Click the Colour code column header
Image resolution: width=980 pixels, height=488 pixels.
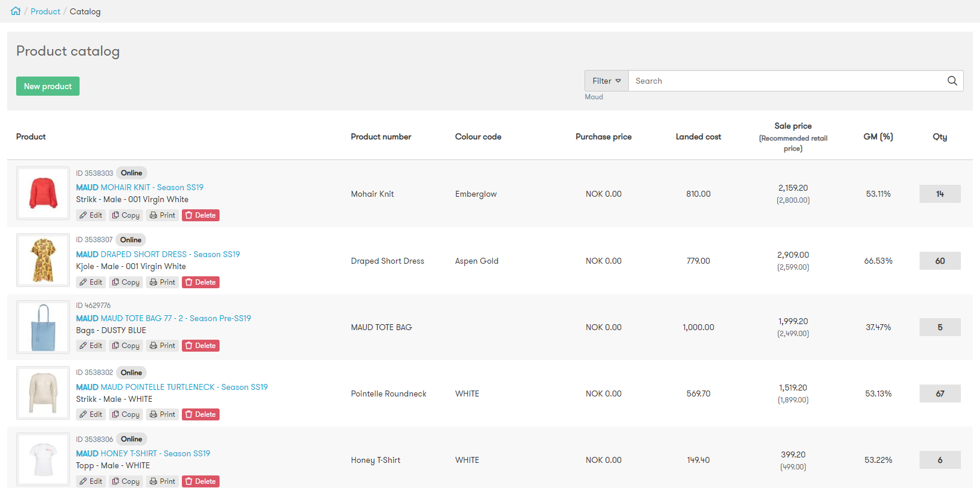[x=478, y=137]
